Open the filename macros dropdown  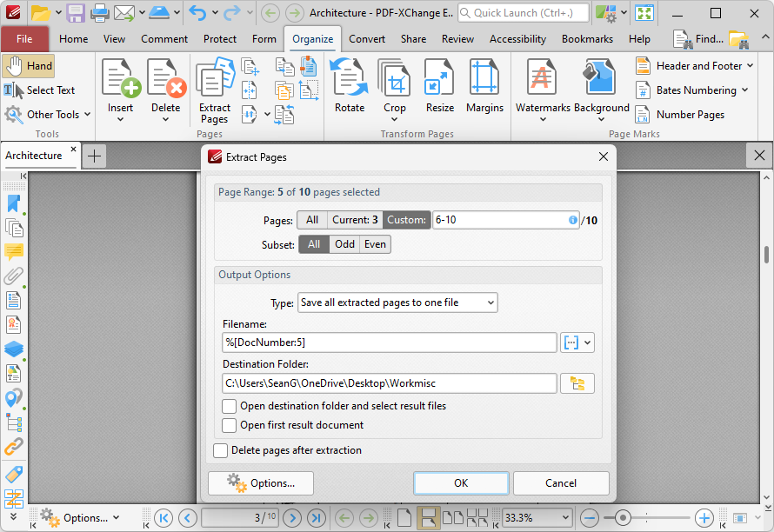pyautogui.click(x=577, y=342)
